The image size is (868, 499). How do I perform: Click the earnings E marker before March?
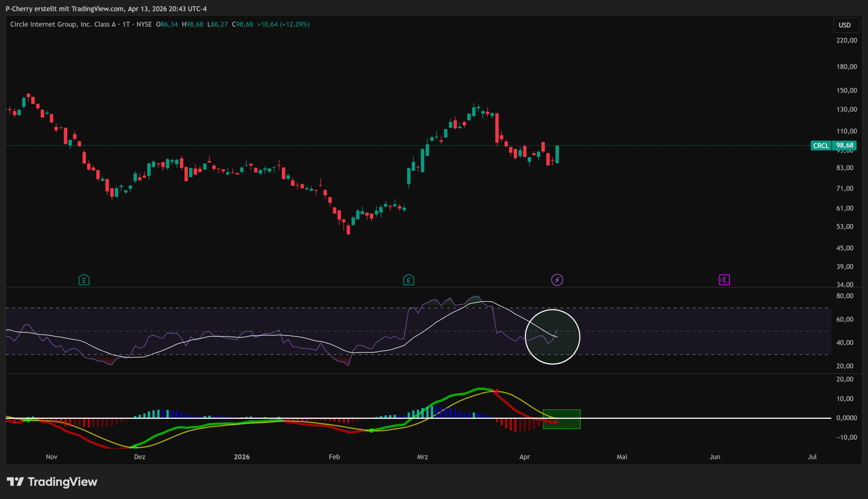point(409,280)
